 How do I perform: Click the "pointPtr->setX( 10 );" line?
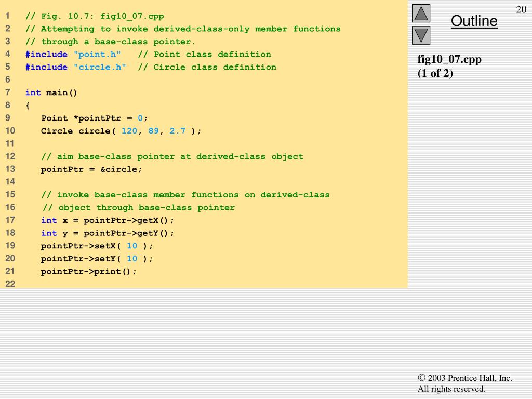point(97,246)
